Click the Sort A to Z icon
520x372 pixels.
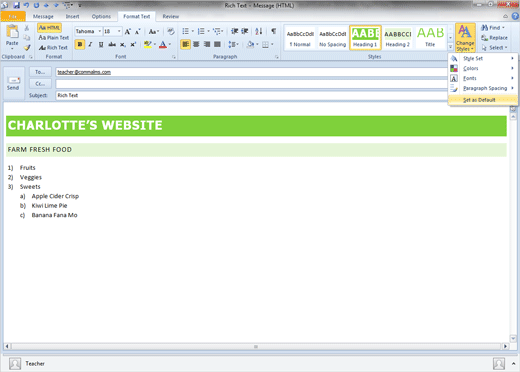259,31
